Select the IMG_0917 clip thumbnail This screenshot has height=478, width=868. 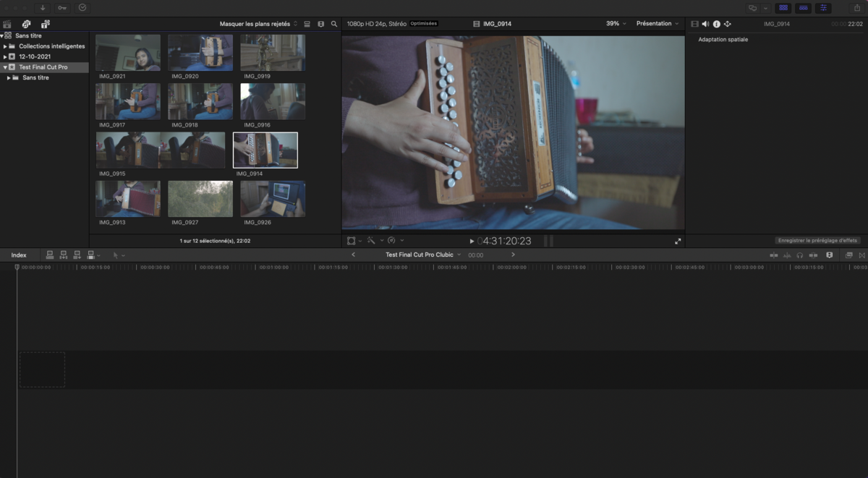tap(128, 101)
